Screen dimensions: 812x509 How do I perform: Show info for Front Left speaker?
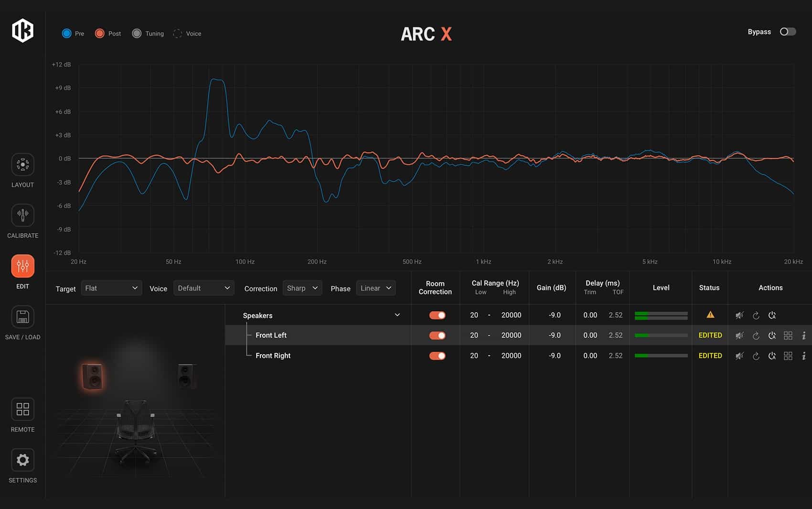coord(804,336)
